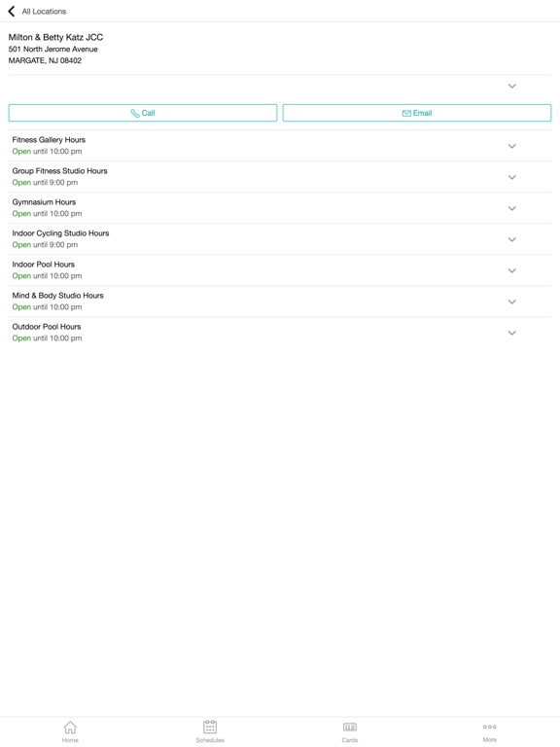Screen dimensions: 560x747
Task: Expand Mind & Body Studio Hours chevron
Action: (x=512, y=302)
